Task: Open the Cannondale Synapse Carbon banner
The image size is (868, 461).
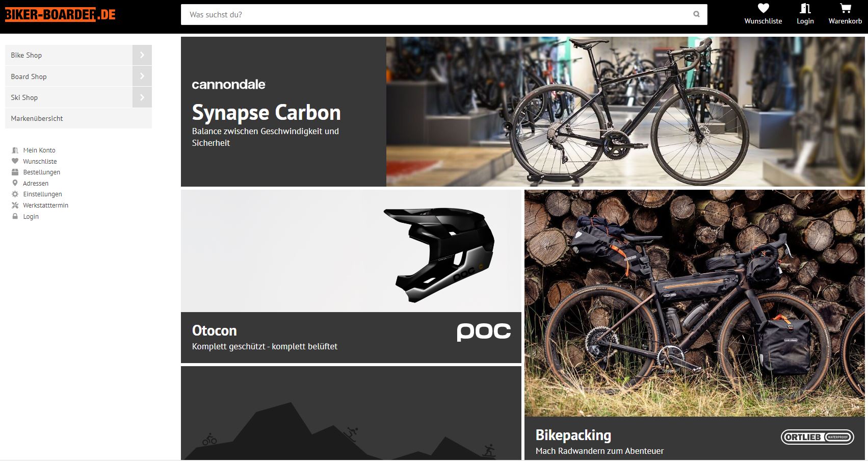Action: click(x=522, y=112)
